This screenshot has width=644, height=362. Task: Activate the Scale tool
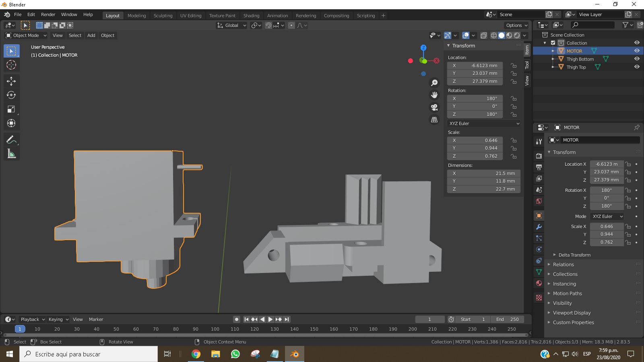click(x=11, y=109)
